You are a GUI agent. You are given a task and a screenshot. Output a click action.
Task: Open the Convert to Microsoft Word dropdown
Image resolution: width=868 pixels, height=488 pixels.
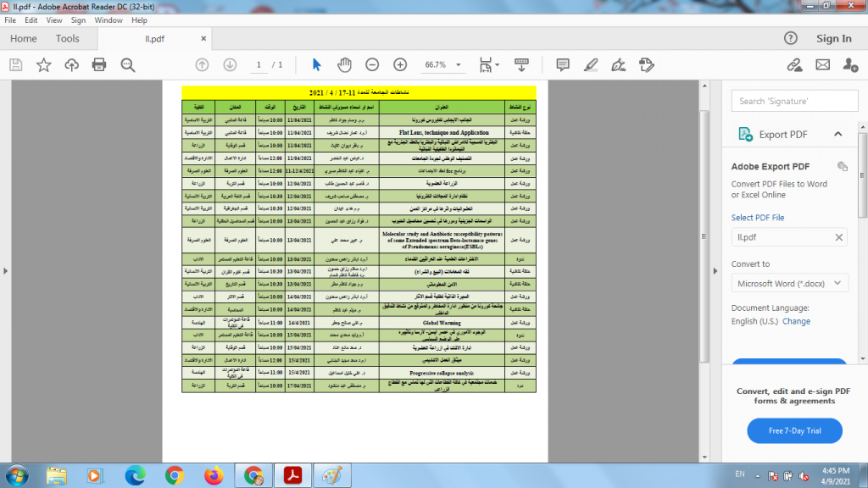point(789,283)
